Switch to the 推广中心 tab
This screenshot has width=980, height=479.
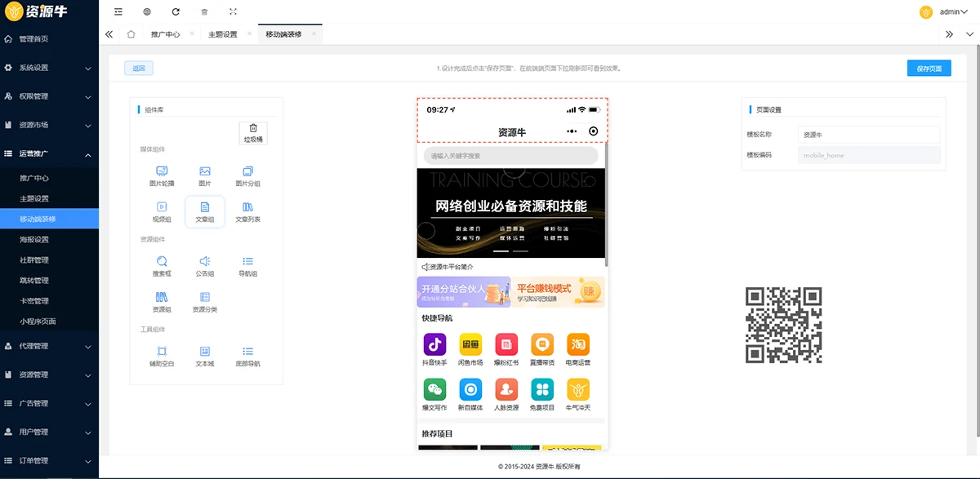click(x=165, y=34)
